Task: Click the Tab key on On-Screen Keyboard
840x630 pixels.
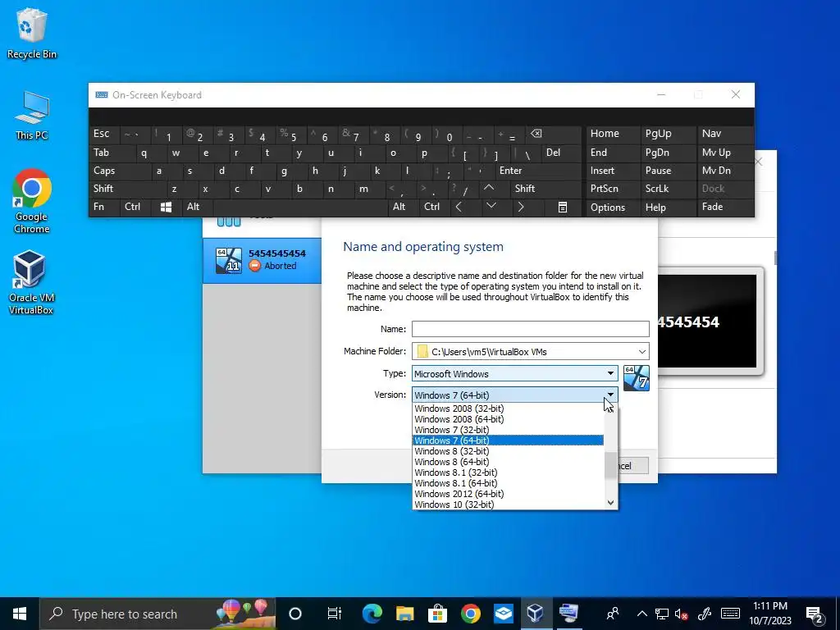Action: tap(112, 153)
